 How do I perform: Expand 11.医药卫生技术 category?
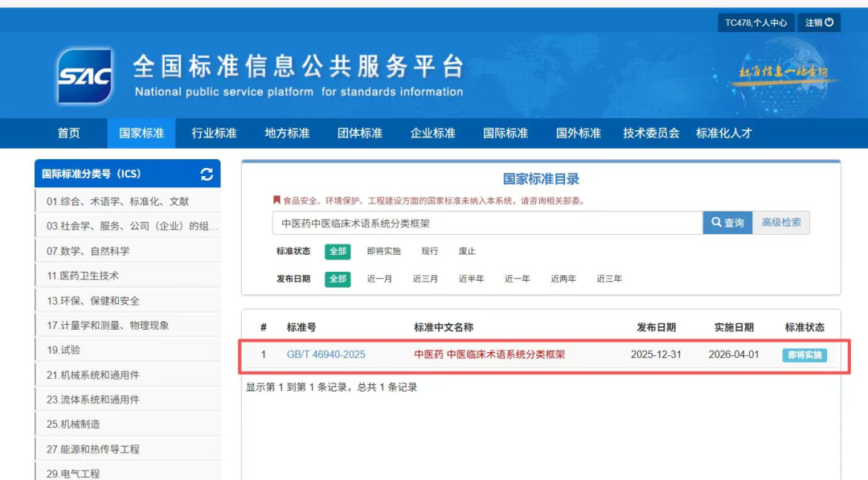pos(83,276)
